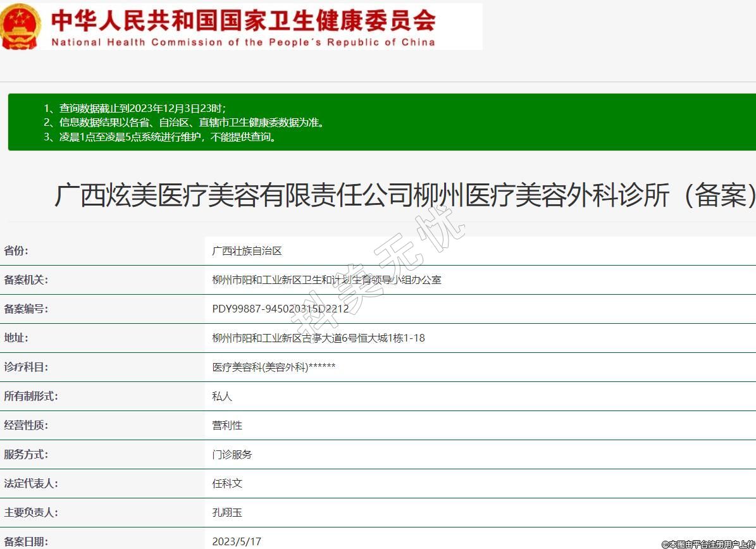Screen dimensions: 756x549
Task: Click the filing date 2023/5/17
Action: 237,541
